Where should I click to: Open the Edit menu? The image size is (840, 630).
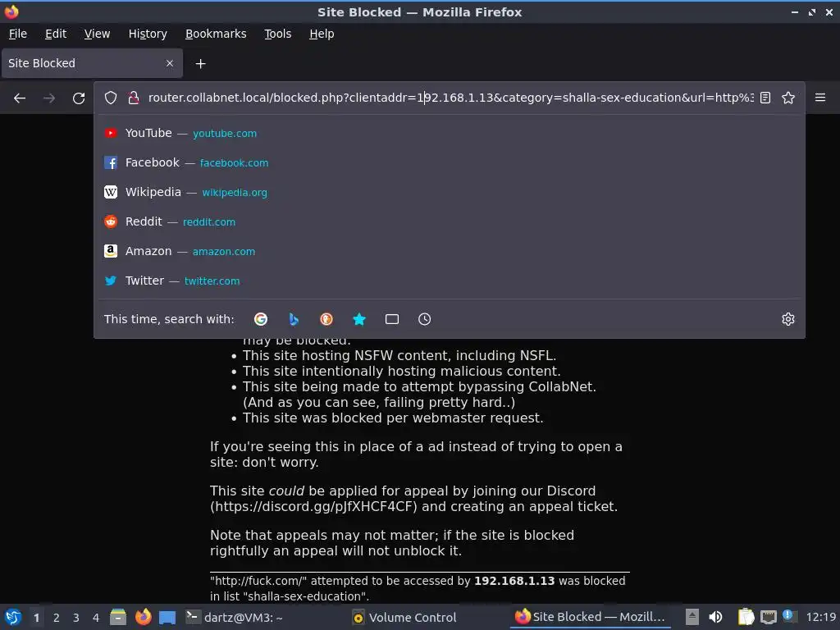click(56, 34)
